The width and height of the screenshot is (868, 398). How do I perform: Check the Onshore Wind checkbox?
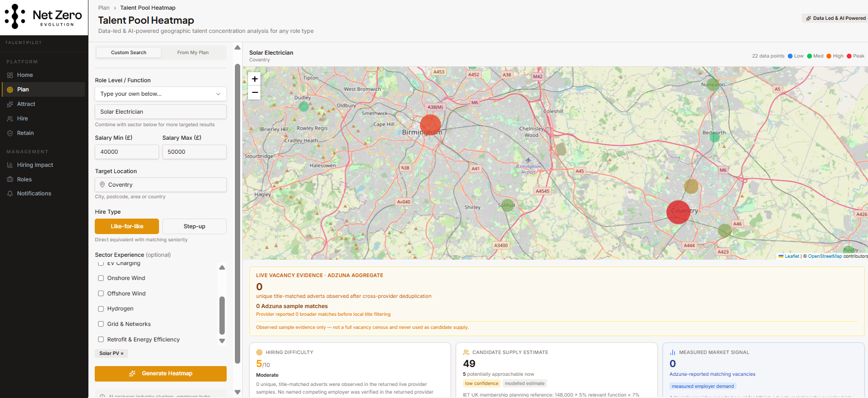pos(101,278)
